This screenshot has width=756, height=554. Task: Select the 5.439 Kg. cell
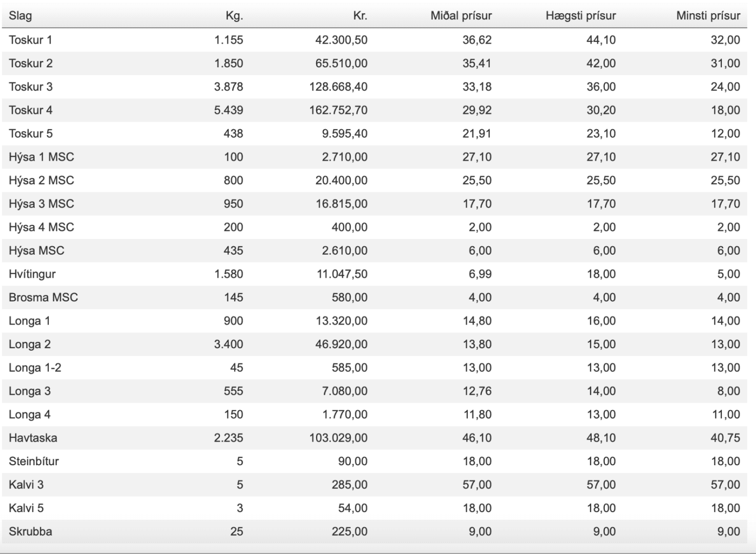(x=228, y=110)
